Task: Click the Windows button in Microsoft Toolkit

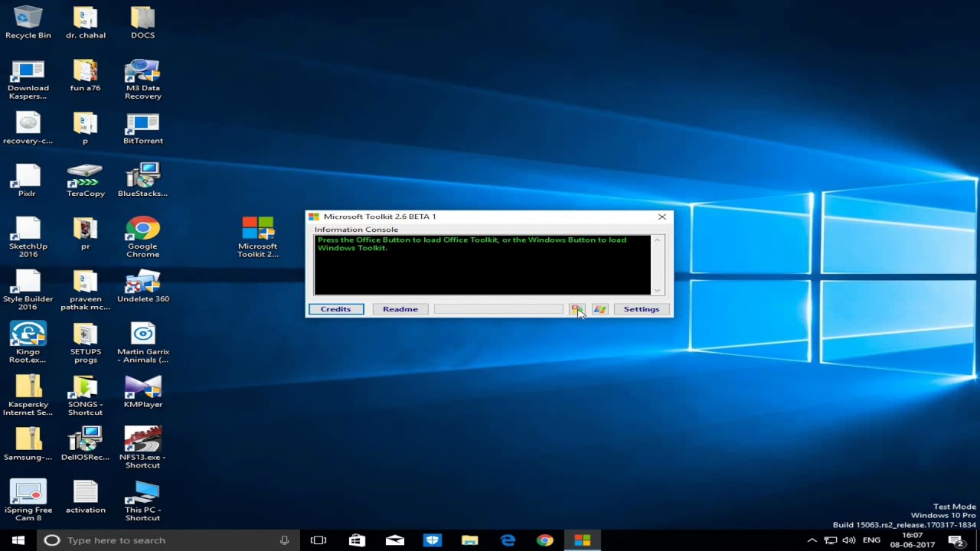Action: click(x=599, y=309)
